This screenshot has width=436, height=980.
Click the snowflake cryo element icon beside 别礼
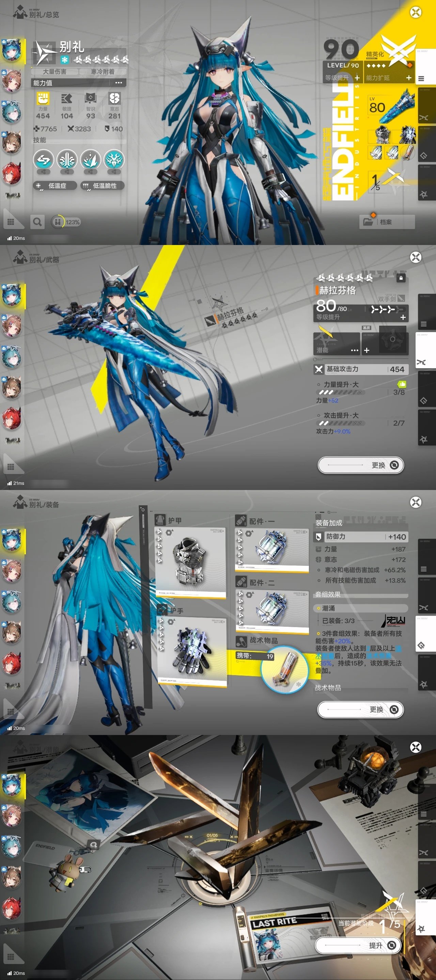(65, 60)
